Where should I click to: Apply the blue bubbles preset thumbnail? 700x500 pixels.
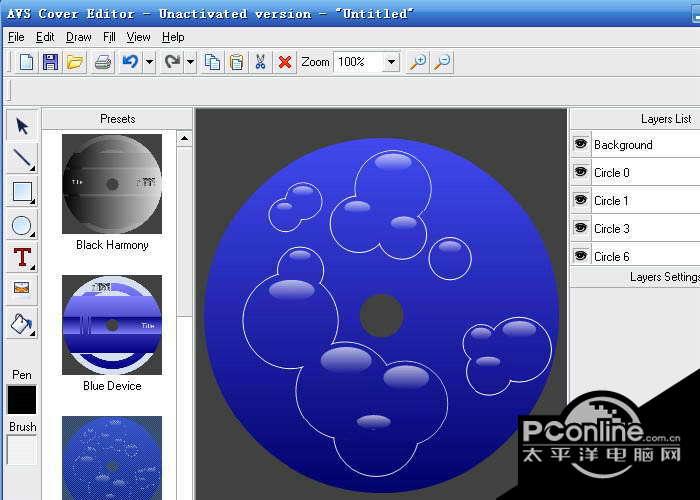coord(112,458)
